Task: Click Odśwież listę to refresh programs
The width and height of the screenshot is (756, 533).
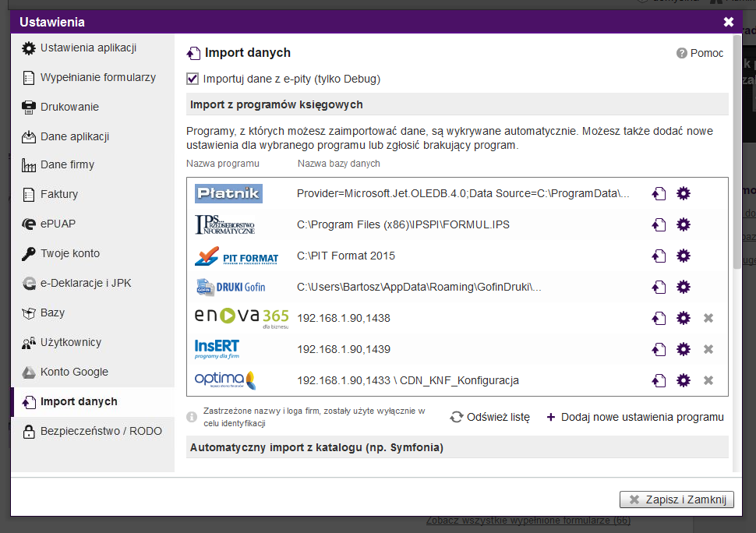Action: tap(490, 417)
